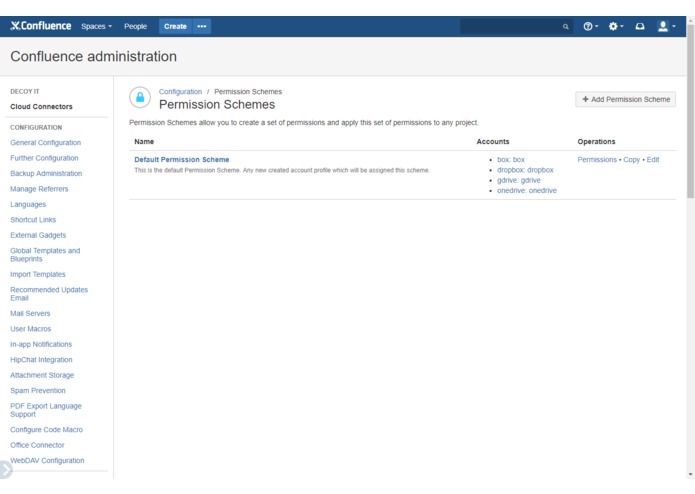Open Languages sidebar item
695x494 pixels.
click(x=28, y=204)
